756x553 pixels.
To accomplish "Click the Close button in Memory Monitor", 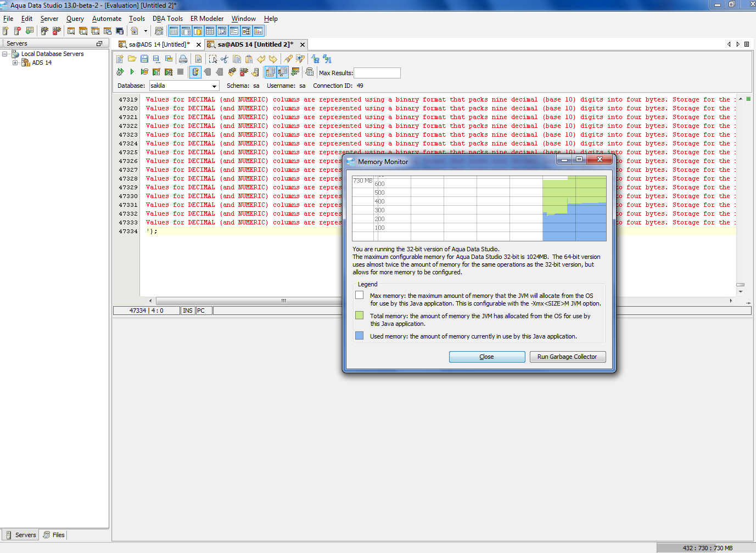I will pos(487,357).
